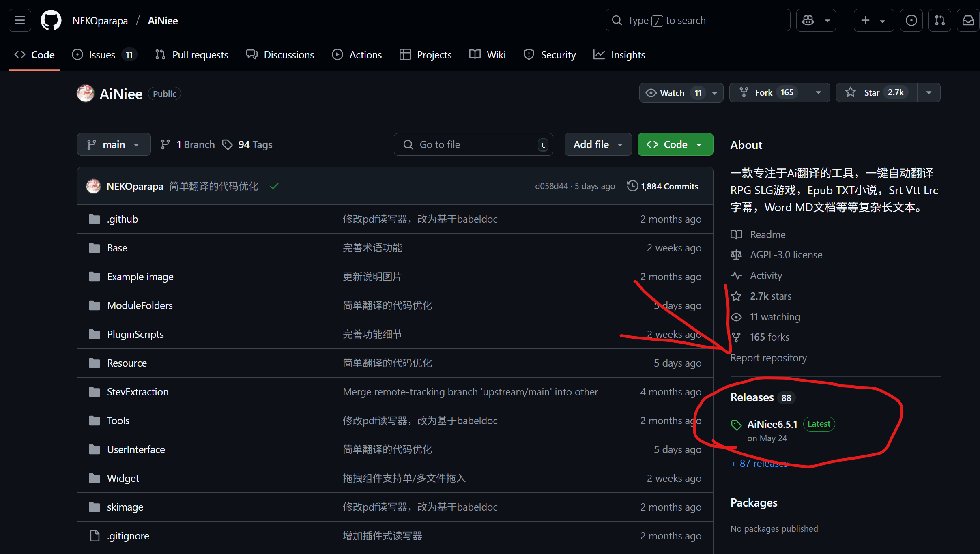Switch to the Wiki tab
Screen dimensions: 980x554
[487, 55]
